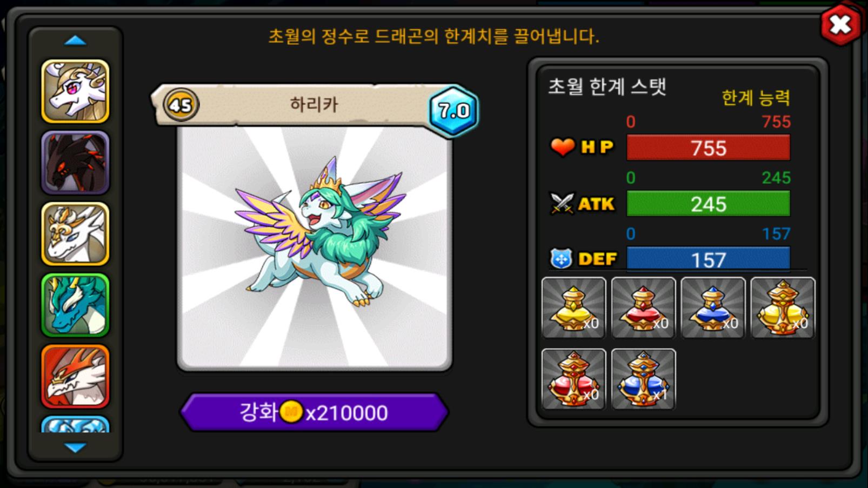Select the teal dragon with green frame
The image size is (868, 488).
75,305
